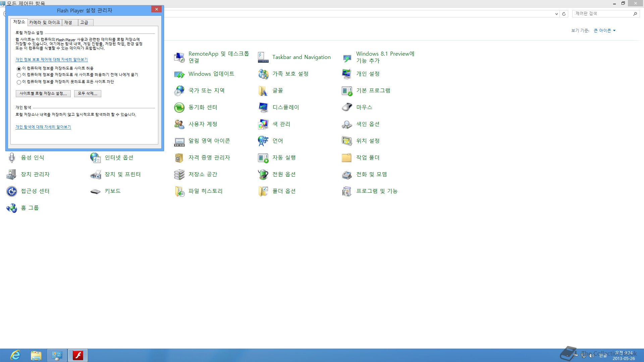Click the 마우스 icon

coord(347,108)
